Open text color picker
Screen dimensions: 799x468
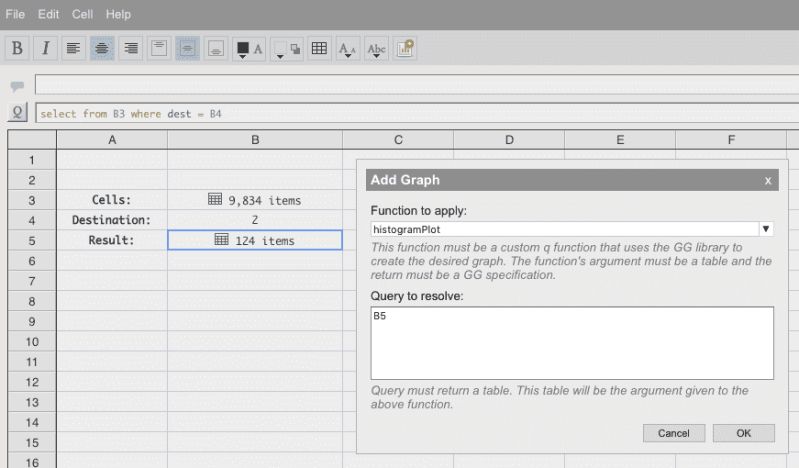(249, 48)
